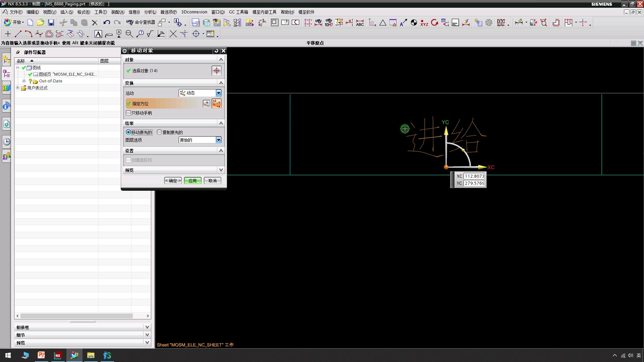Click the XYZ coordinate note icon

tap(424, 22)
